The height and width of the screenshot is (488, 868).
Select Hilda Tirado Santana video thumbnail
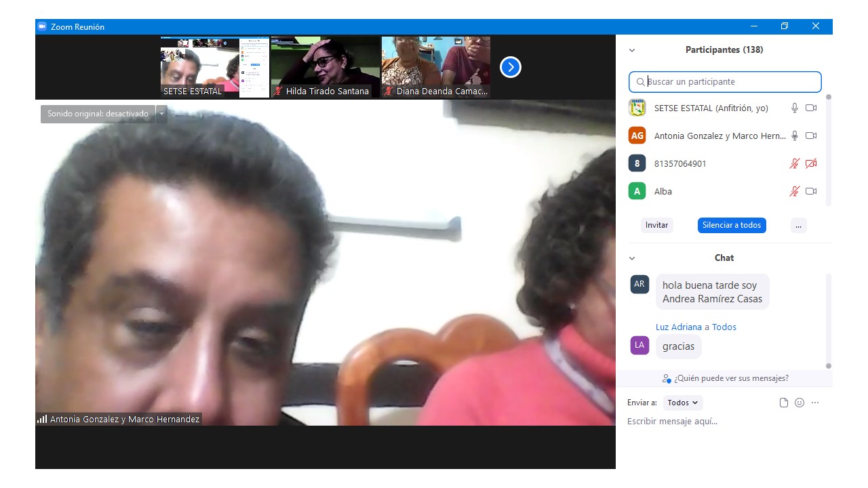point(325,67)
